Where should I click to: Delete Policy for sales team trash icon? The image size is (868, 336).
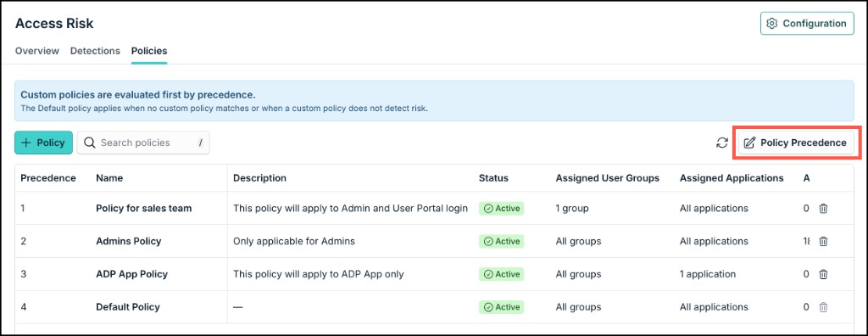coord(823,209)
